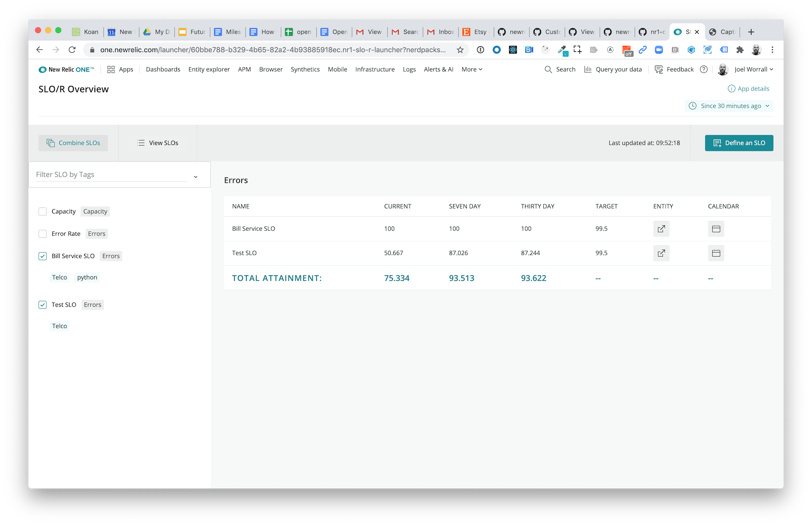Open Synthetics
The image size is (812, 526).
[305, 69]
